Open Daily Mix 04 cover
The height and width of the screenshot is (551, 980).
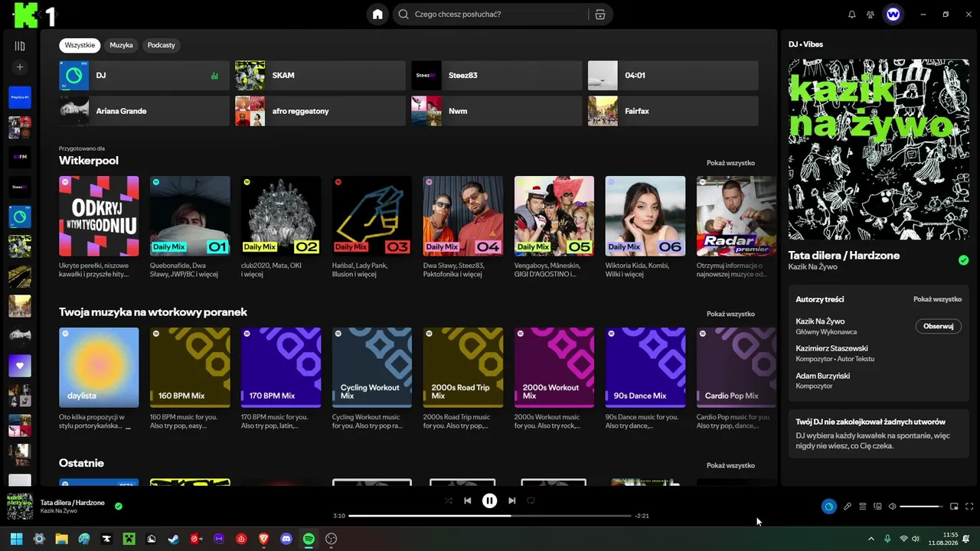pos(463,216)
